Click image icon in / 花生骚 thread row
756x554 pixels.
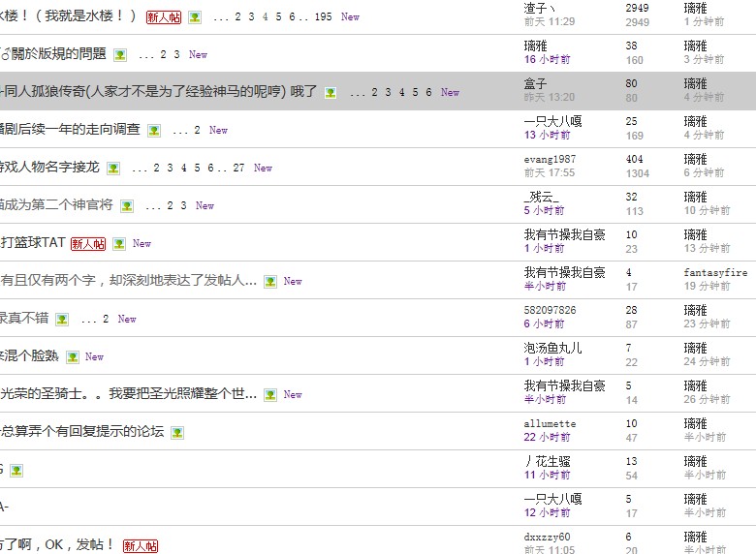16,470
